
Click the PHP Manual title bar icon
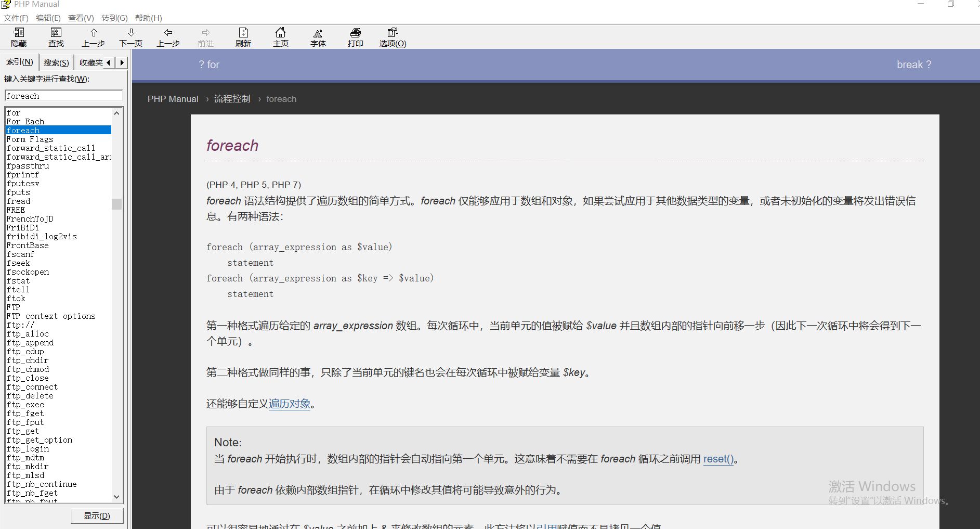tap(6, 4)
